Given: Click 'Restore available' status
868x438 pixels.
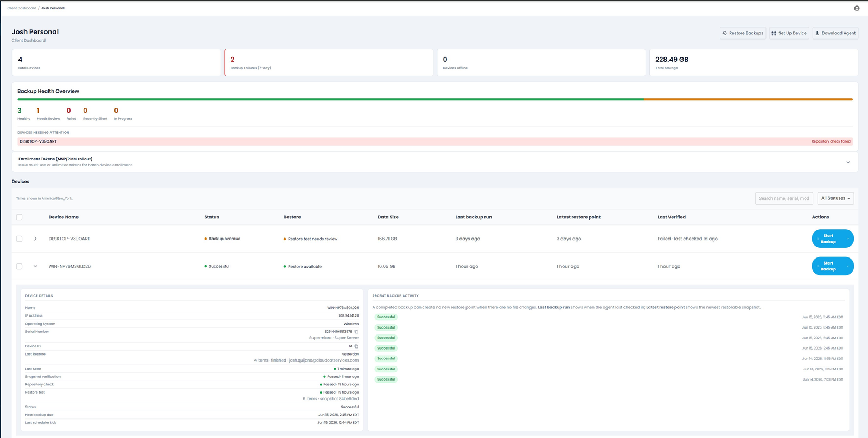Looking at the screenshot, I should (x=303, y=267).
